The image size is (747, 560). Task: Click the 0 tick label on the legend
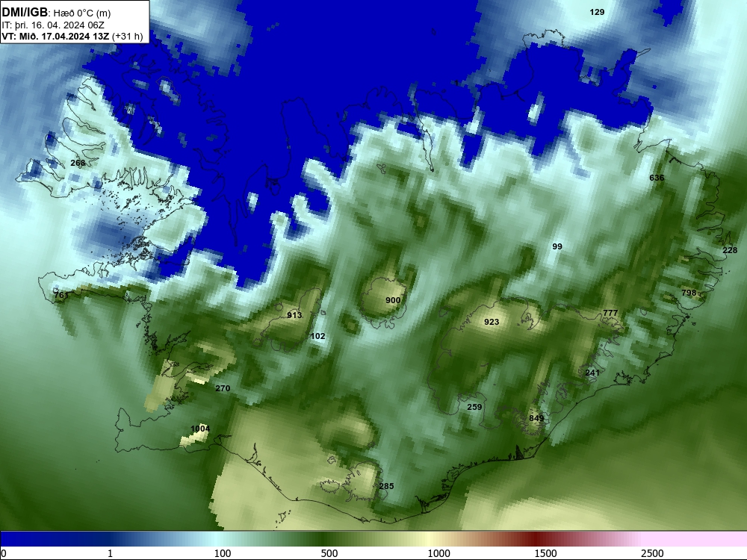4,553
